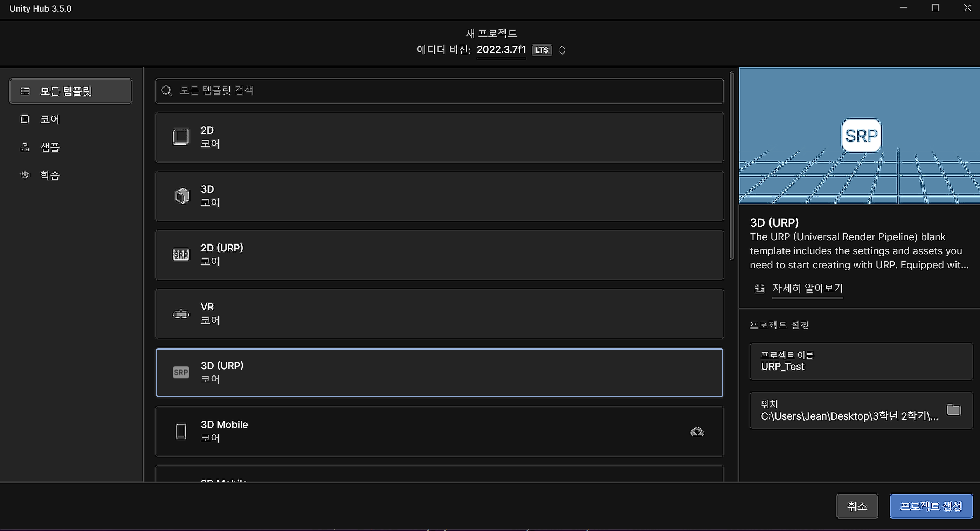Click the 3D (URP) title in details panel

774,222
